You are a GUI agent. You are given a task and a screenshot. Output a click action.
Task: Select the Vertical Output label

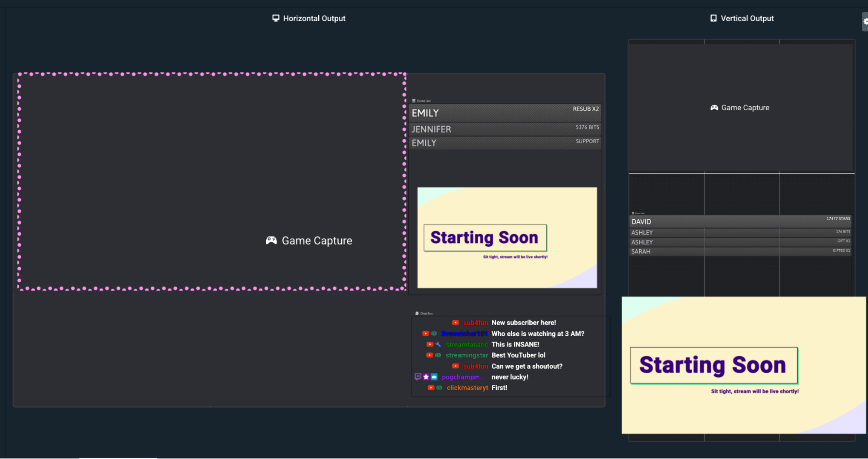pos(747,18)
